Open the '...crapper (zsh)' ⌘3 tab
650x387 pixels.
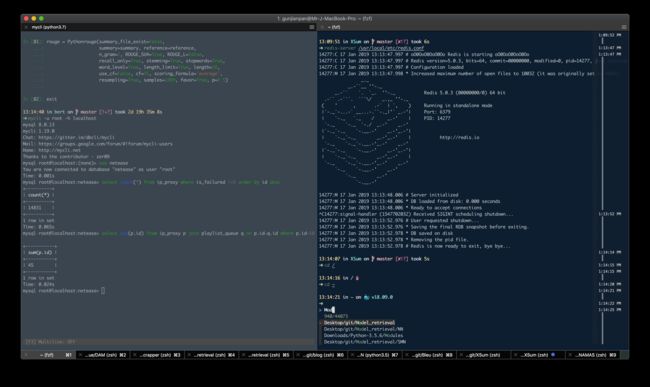158,355
